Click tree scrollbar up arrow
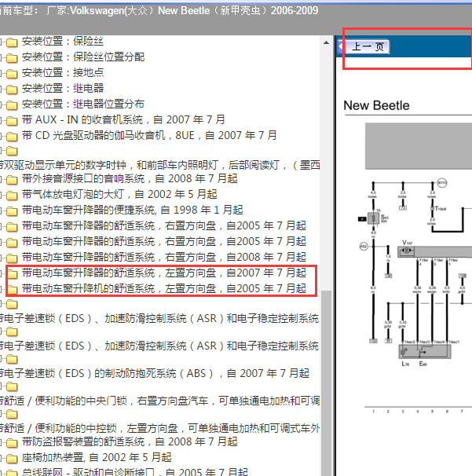 326,42
